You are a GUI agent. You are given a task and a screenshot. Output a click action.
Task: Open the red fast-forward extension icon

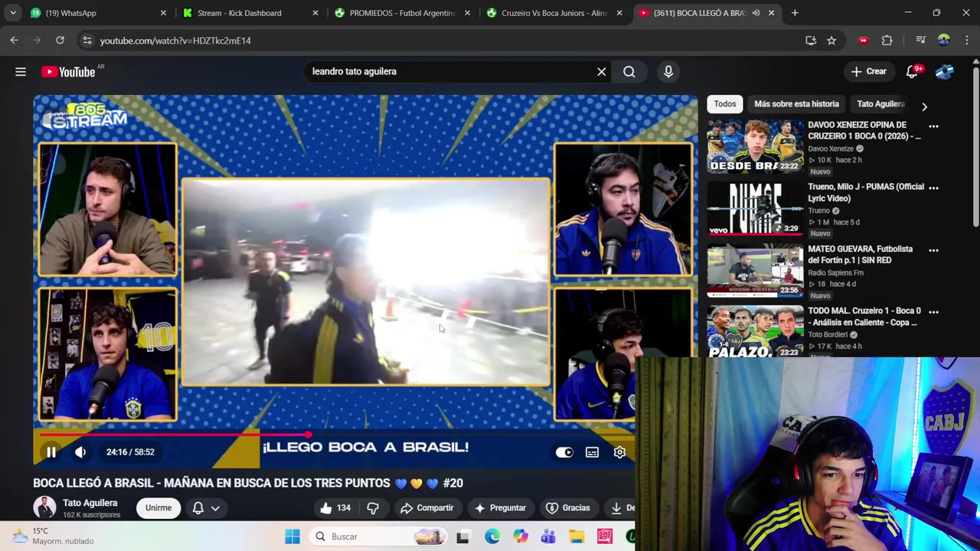click(x=864, y=41)
